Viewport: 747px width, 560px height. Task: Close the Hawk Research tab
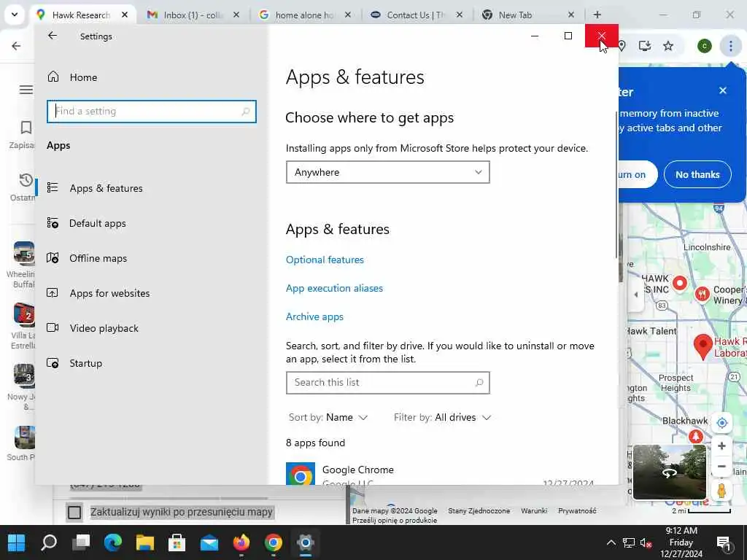point(125,15)
